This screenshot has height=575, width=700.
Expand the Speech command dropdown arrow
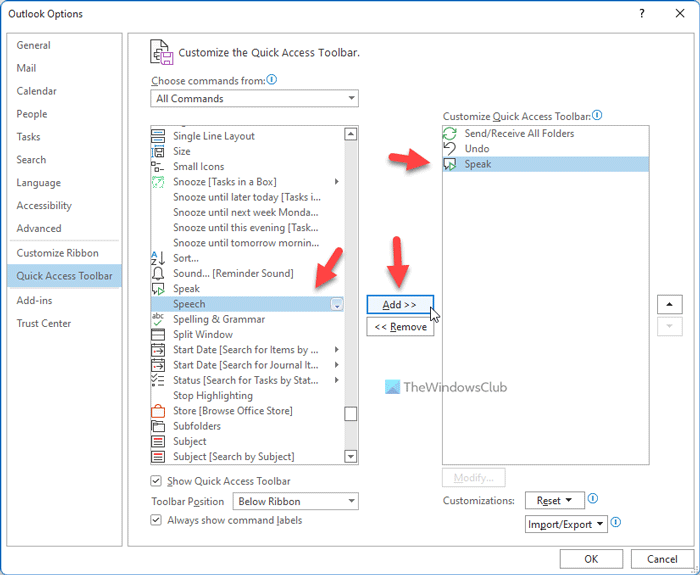[x=337, y=304]
